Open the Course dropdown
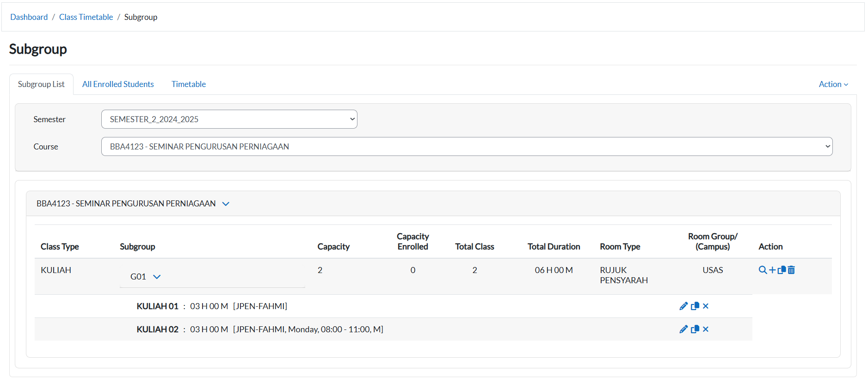 466,147
